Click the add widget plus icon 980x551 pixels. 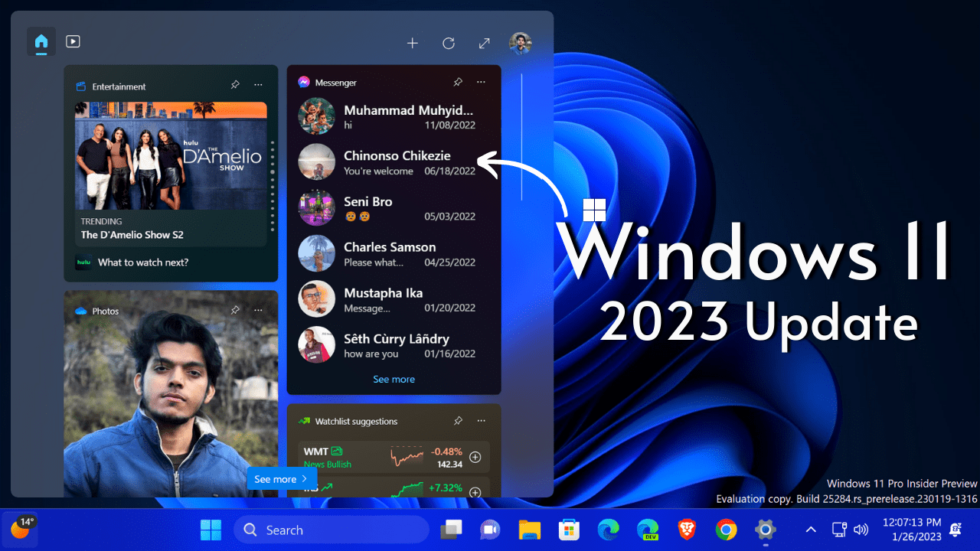pyautogui.click(x=412, y=43)
